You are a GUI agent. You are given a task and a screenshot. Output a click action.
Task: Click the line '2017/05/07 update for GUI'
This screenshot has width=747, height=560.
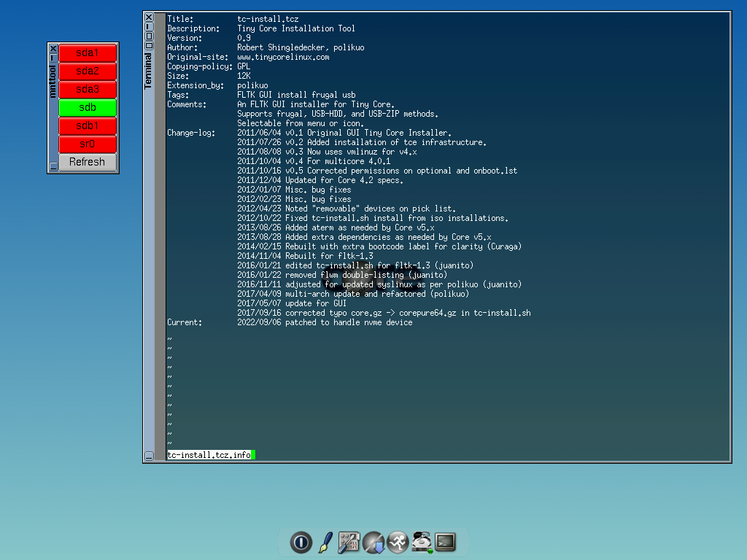(x=292, y=303)
